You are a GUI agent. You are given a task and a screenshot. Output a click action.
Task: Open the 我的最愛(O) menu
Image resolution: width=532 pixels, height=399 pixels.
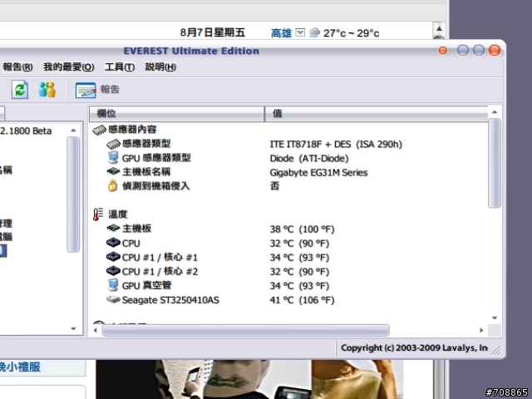pyautogui.click(x=68, y=66)
